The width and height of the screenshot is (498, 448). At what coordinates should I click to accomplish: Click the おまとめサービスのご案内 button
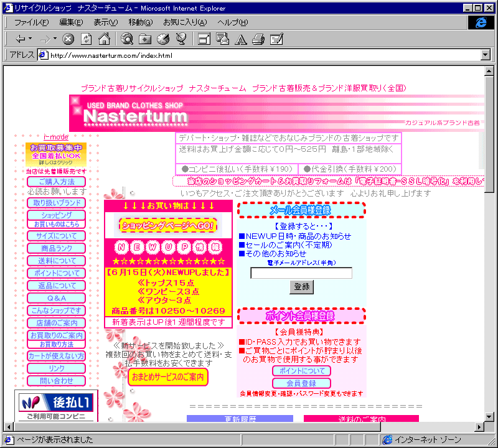(x=168, y=377)
